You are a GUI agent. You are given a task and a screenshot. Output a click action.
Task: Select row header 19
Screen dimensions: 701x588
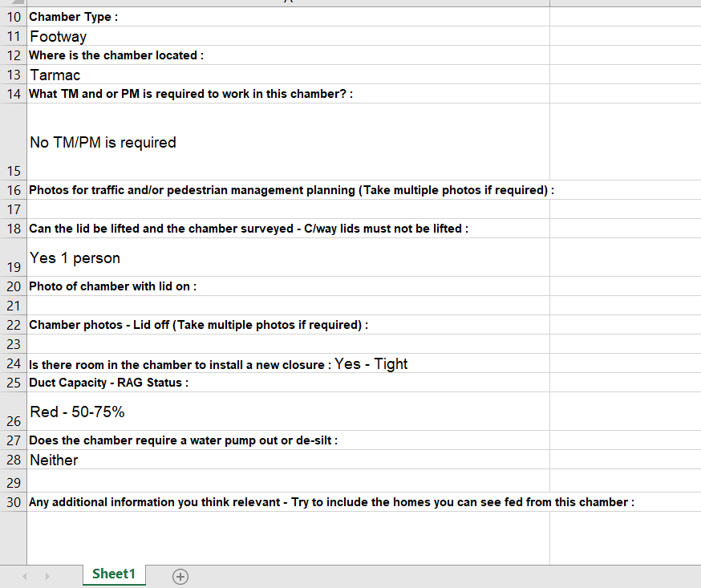coord(14,258)
